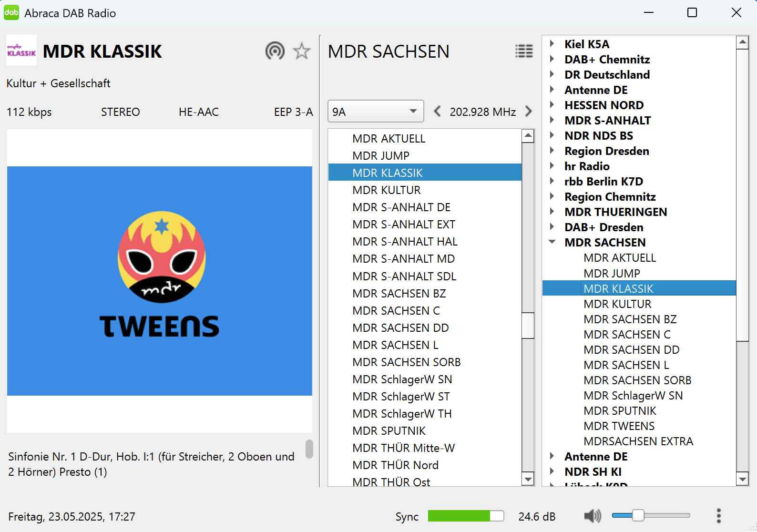Click the MDR KLASSIK station logo
Viewport: 757px width, 532px height.
[21, 51]
